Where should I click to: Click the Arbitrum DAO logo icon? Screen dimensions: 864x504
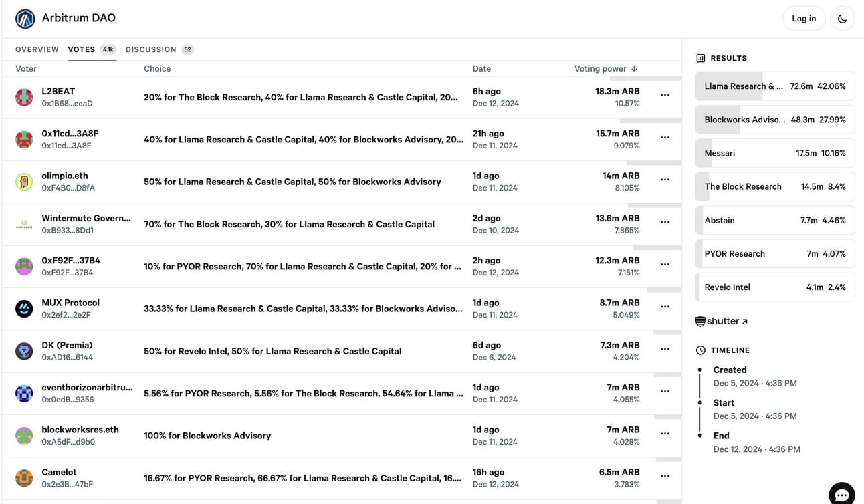pyautogui.click(x=25, y=19)
